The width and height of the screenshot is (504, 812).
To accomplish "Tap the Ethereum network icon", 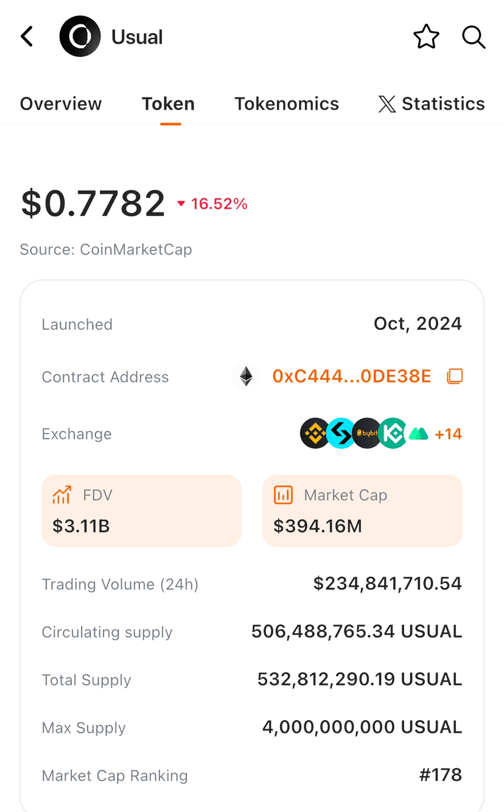I will (246, 376).
